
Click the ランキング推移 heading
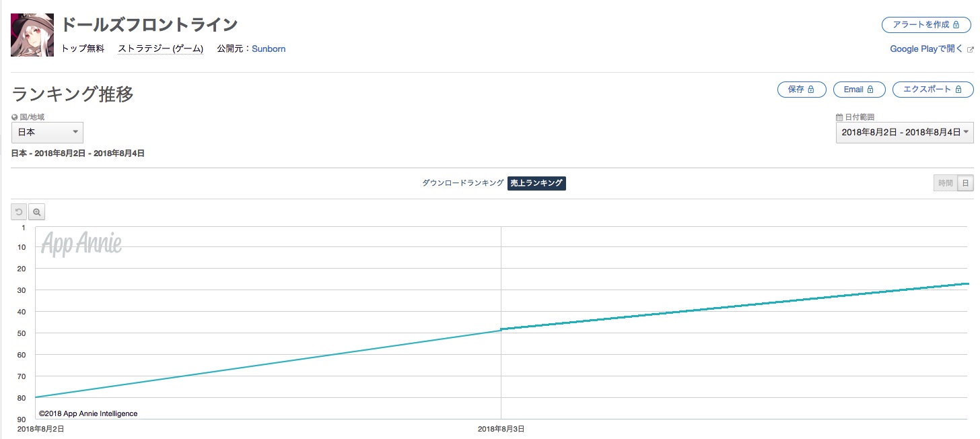[73, 94]
